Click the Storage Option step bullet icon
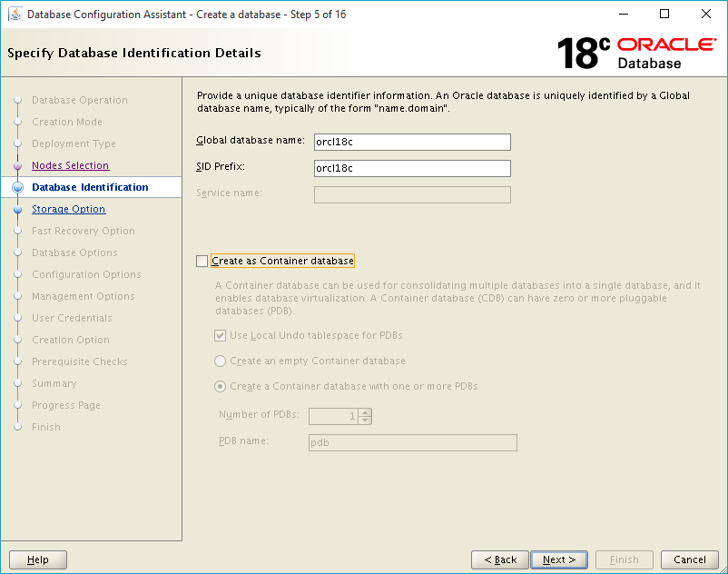Viewport: 728px width, 574px height. tap(17, 209)
